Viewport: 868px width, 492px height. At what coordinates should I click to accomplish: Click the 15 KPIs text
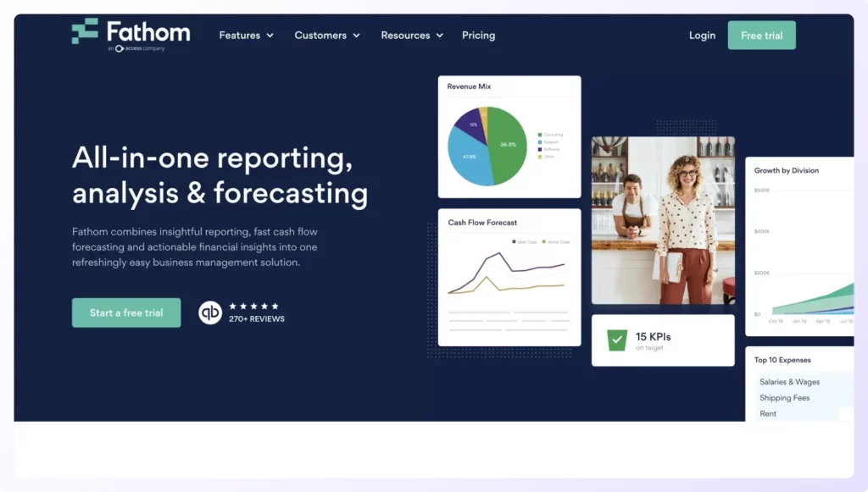[x=654, y=337]
